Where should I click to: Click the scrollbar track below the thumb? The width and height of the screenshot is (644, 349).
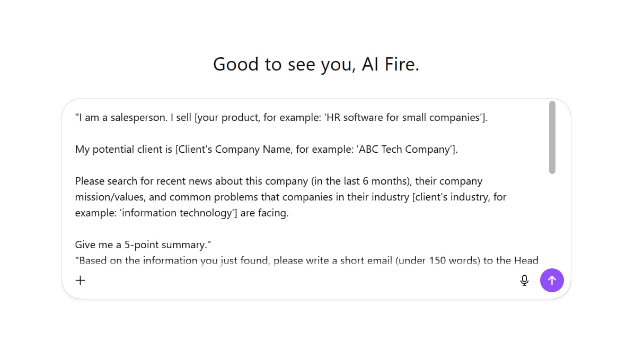click(552, 223)
